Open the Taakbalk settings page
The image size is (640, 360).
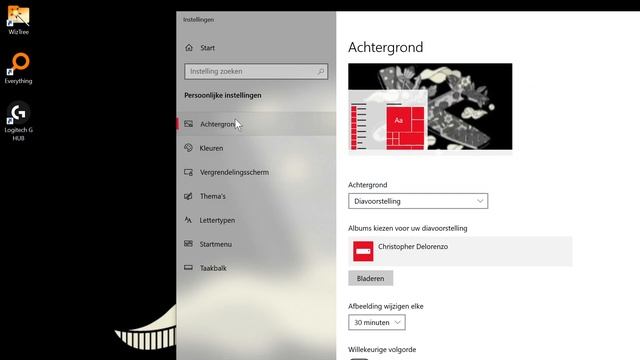pos(256,268)
